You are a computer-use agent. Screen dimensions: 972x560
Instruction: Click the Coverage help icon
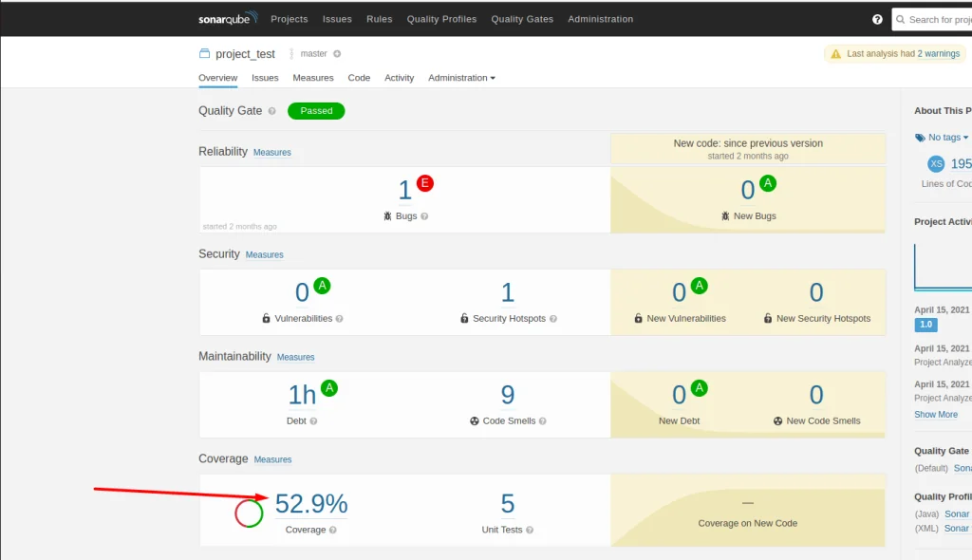click(x=333, y=531)
